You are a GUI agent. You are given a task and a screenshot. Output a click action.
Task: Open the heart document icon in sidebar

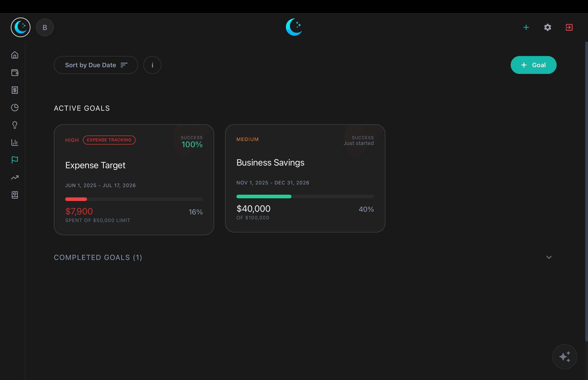pos(15,195)
